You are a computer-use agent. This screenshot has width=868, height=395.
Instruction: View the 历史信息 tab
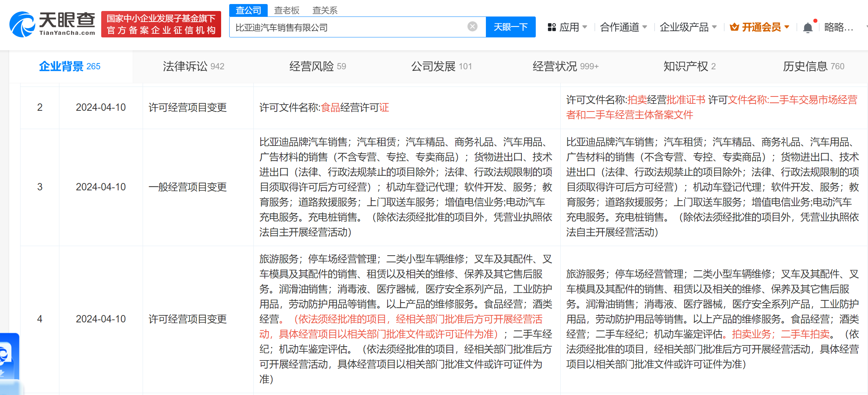pyautogui.click(x=813, y=66)
